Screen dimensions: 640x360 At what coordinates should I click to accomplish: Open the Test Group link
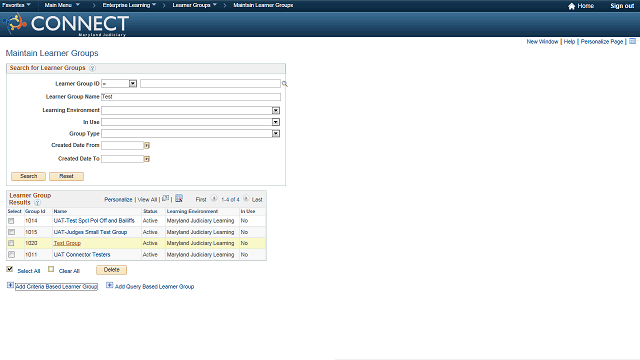click(67, 243)
